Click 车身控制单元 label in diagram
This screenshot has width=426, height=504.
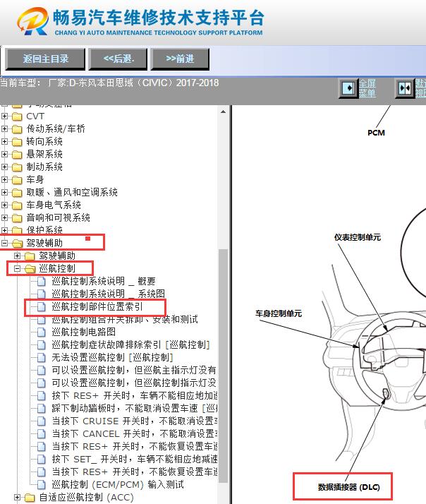click(279, 313)
